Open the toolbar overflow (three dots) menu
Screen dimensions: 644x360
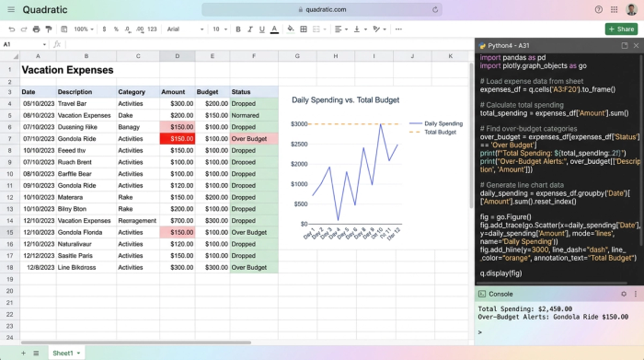point(398,29)
